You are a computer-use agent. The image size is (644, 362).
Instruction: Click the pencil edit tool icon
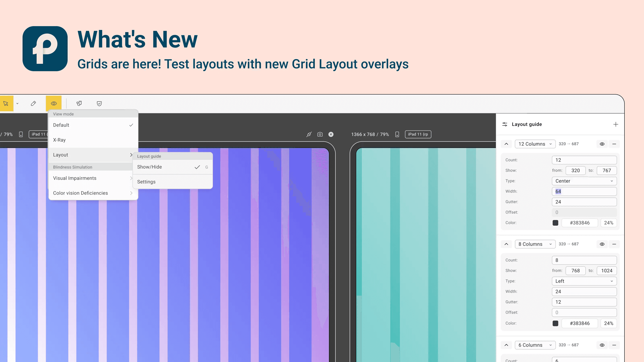click(x=33, y=103)
